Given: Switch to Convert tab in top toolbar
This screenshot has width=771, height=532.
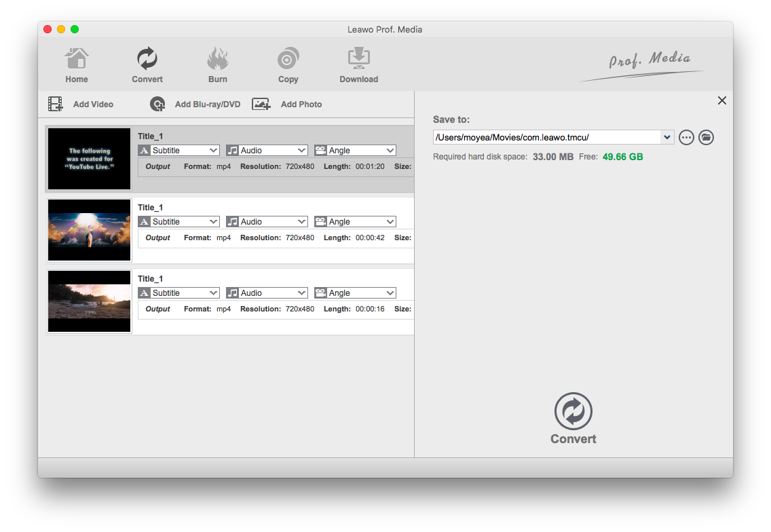Looking at the screenshot, I should pos(147,65).
